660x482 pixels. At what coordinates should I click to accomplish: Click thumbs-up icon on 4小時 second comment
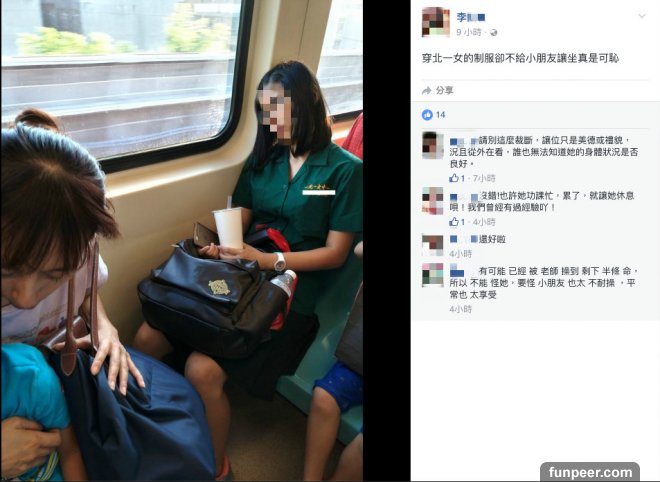pos(453,222)
